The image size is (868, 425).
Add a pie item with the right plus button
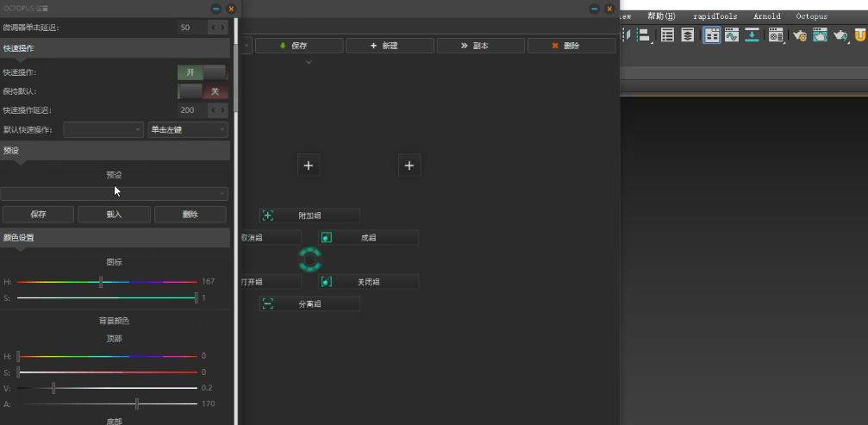point(409,165)
